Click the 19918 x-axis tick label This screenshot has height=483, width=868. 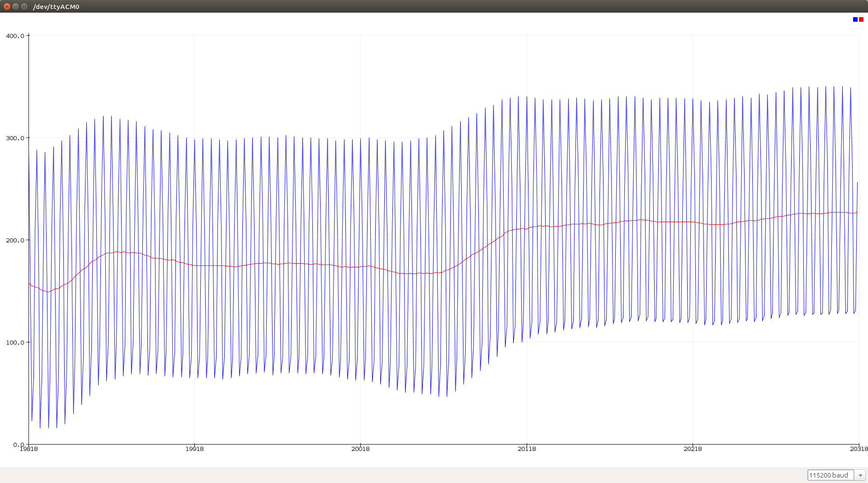coord(194,449)
